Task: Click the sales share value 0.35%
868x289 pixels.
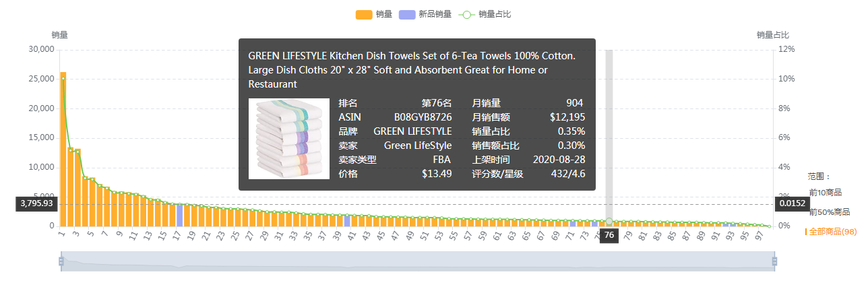Action: point(571,131)
